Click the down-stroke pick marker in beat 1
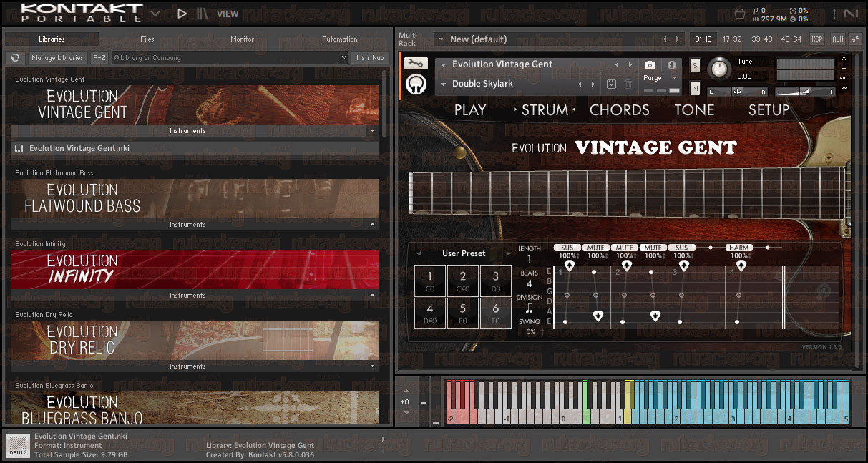 [x=598, y=316]
